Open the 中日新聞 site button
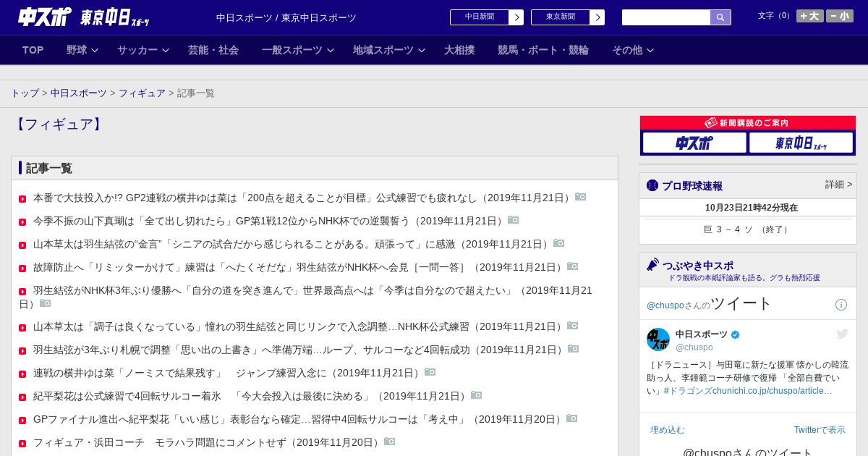The image size is (868, 456). (487, 17)
